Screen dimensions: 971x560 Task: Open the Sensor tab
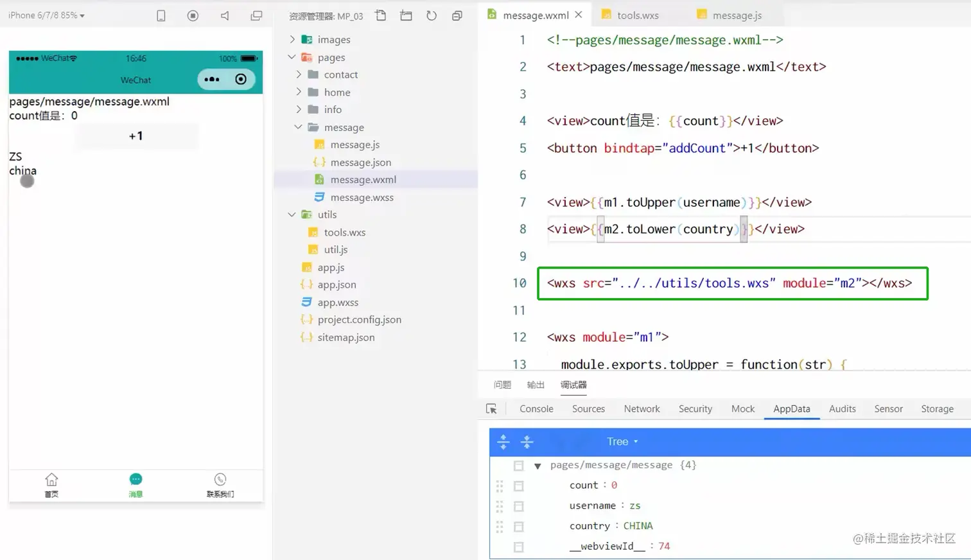[x=889, y=408]
